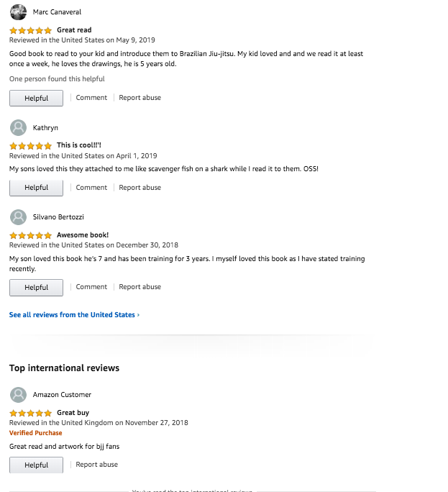Click star rating beside Awesome book!
This screenshot has height=492, width=448.
pyautogui.click(x=30, y=235)
